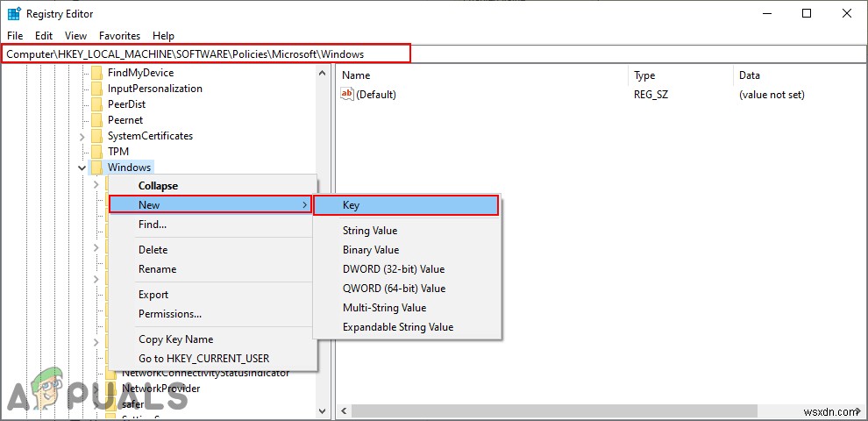
Task: Click the values pane scroll left arrow
Action: [x=343, y=411]
